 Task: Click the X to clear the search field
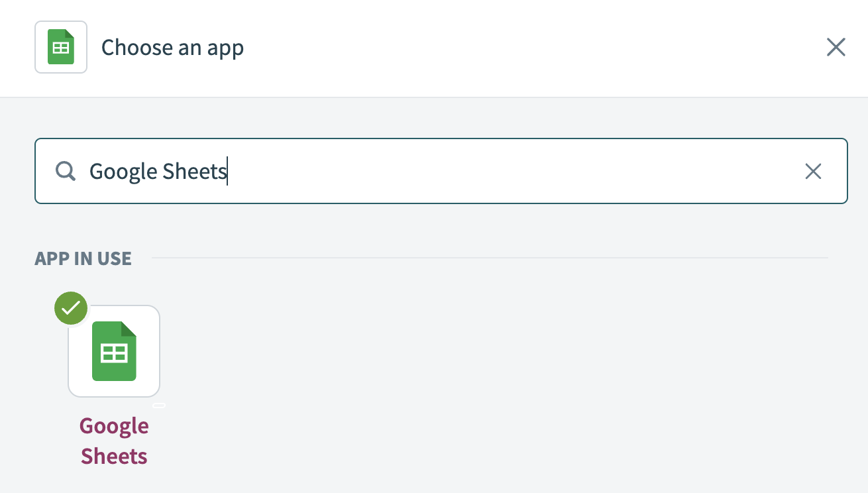click(x=813, y=171)
